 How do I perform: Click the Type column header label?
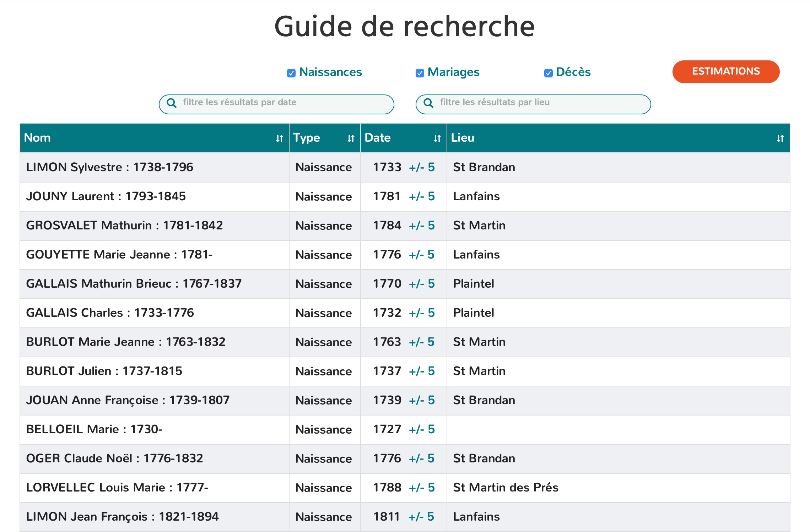307,139
